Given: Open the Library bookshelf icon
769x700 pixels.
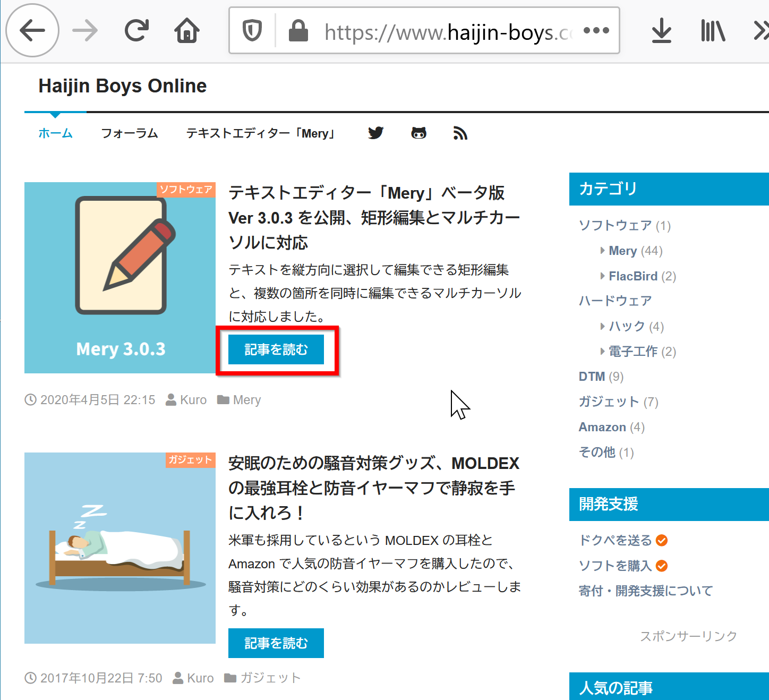Looking at the screenshot, I should coord(713,30).
